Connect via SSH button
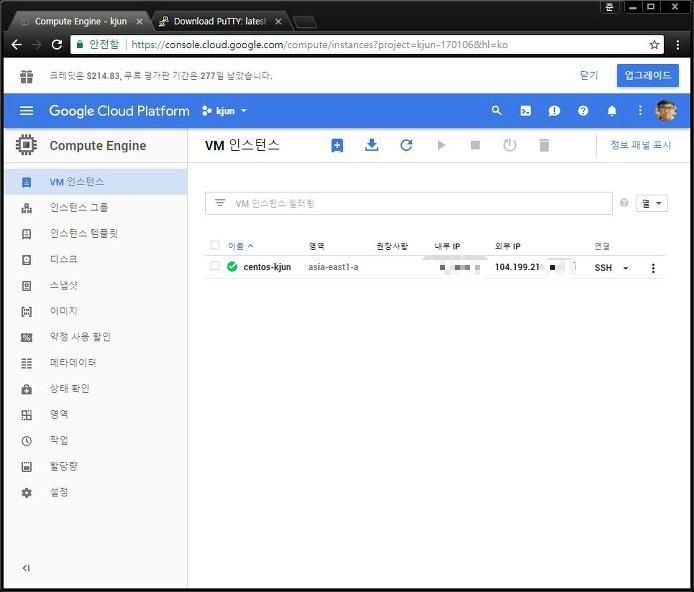The image size is (694, 592). [603, 268]
